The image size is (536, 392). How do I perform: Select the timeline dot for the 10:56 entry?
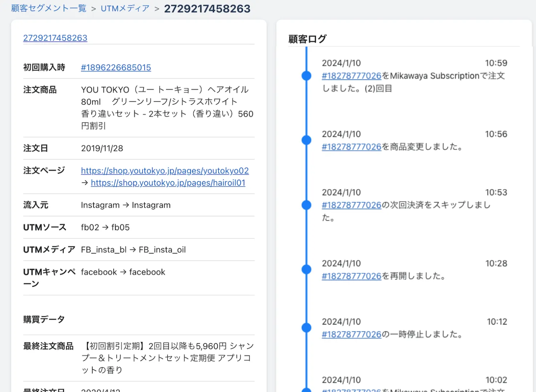[307, 140]
